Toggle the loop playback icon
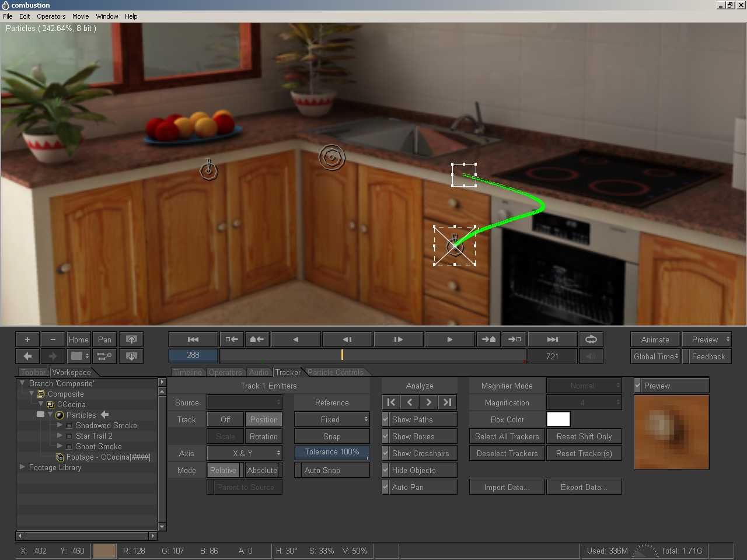747x560 pixels. tap(591, 339)
